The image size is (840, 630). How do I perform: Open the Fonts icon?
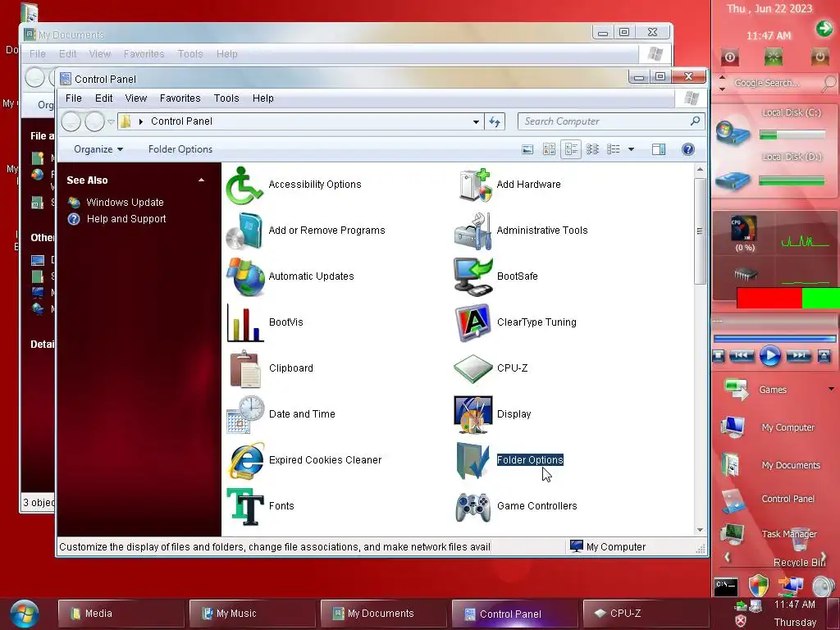[244, 506]
